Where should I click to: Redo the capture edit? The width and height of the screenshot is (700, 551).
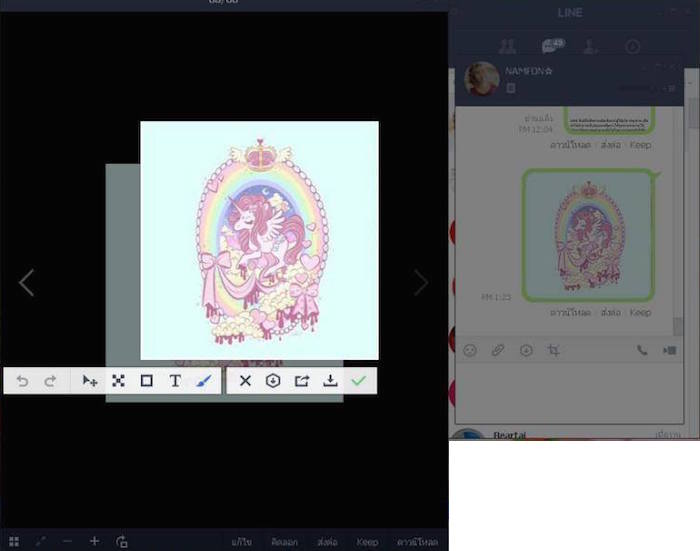click(x=50, y=381)
